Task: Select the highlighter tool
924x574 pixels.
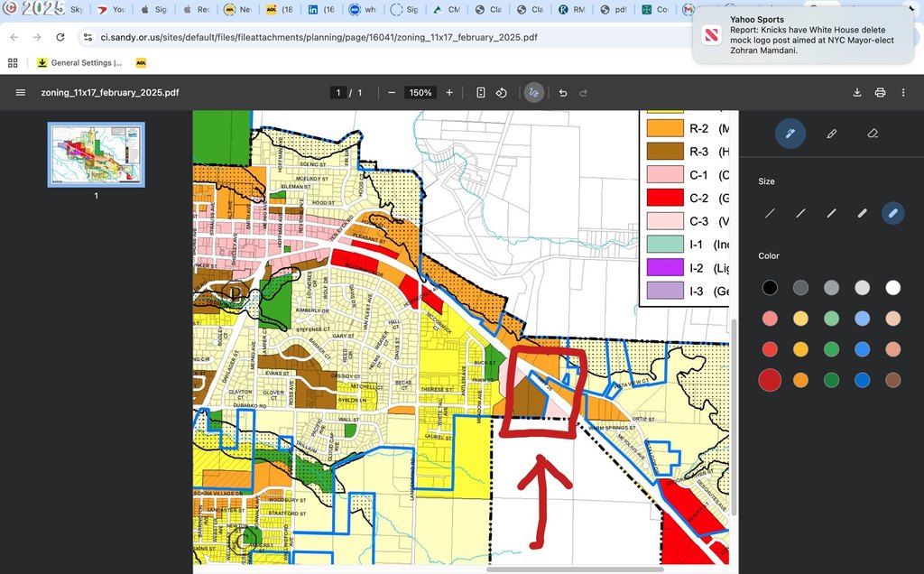Action: tap(831, 134)
